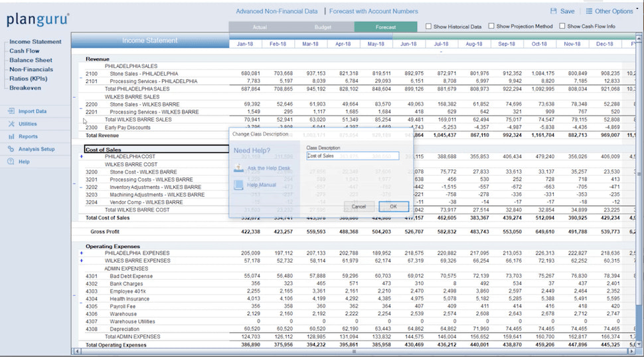
Task: Click the Reports bar chart icon
Action: tap(11, 137)
